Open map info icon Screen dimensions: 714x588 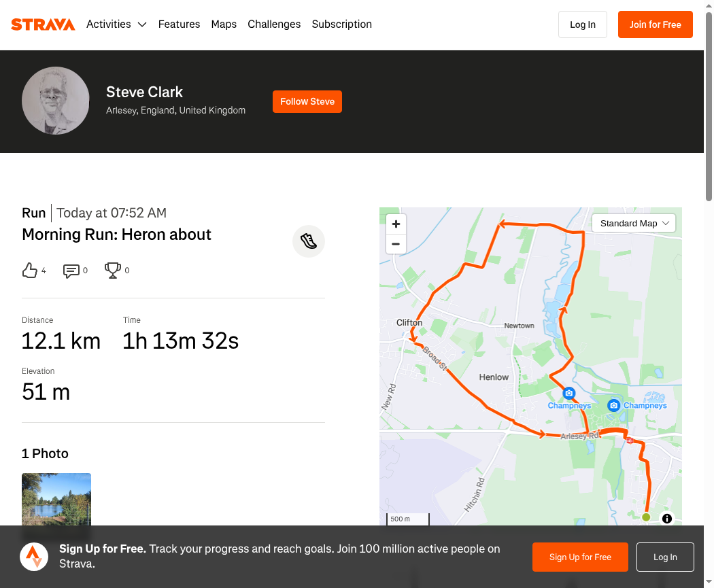[666, 519]
